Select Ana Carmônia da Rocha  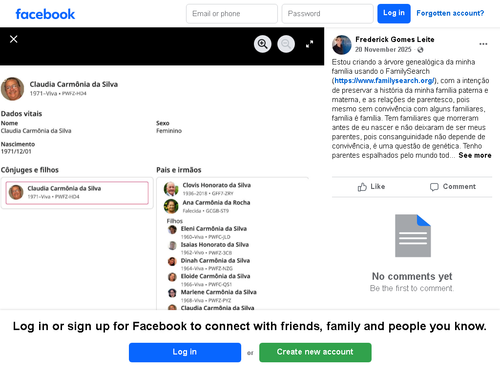tap(216, 203)
